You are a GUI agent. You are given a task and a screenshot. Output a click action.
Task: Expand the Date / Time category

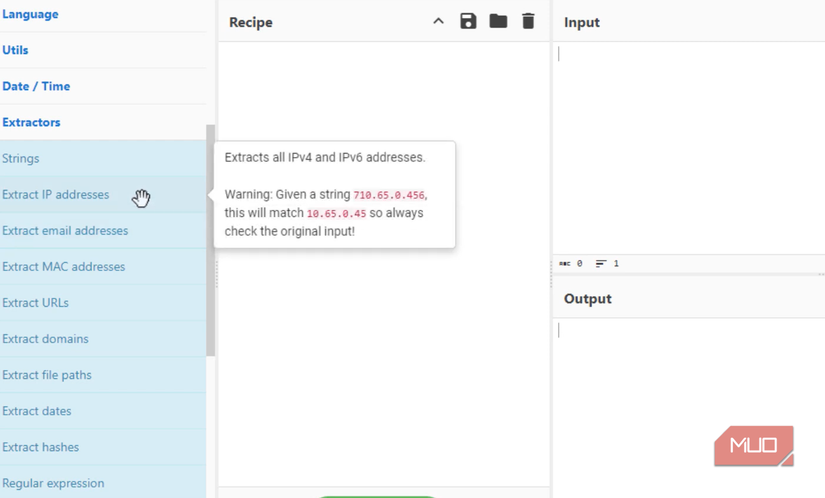pyautogui.click(x=103, y=86)
